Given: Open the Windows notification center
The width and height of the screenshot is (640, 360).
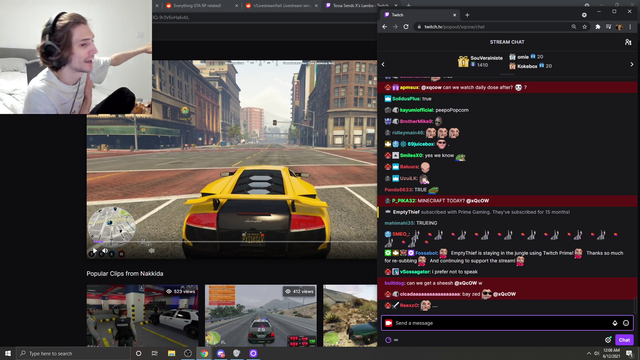Looking at the screenshot, I should point(629,353).
